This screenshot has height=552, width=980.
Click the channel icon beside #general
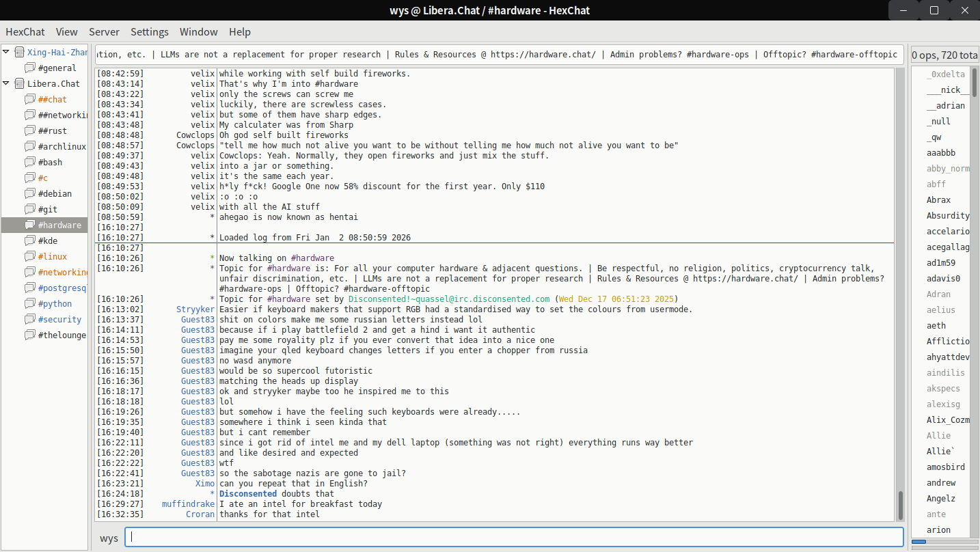click(30, 68)
